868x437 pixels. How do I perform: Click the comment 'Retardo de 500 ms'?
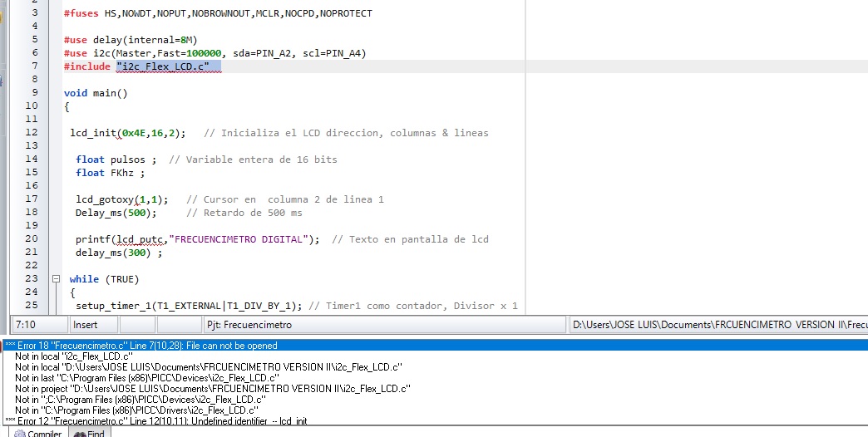coord(244,213)
